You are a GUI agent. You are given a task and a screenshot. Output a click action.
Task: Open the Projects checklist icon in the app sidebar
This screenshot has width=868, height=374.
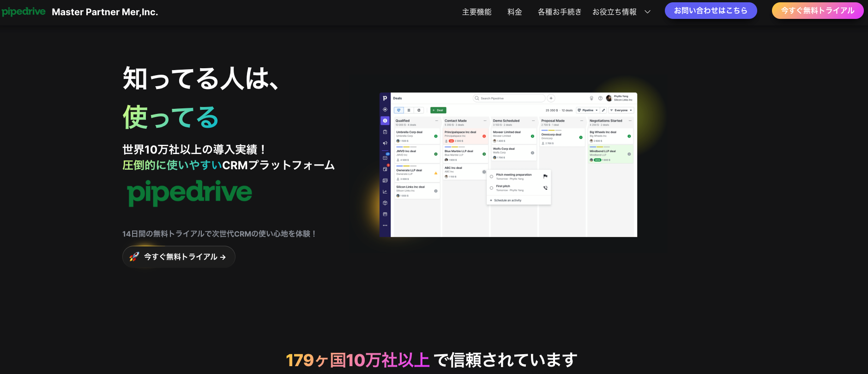[x=385, y=132]
